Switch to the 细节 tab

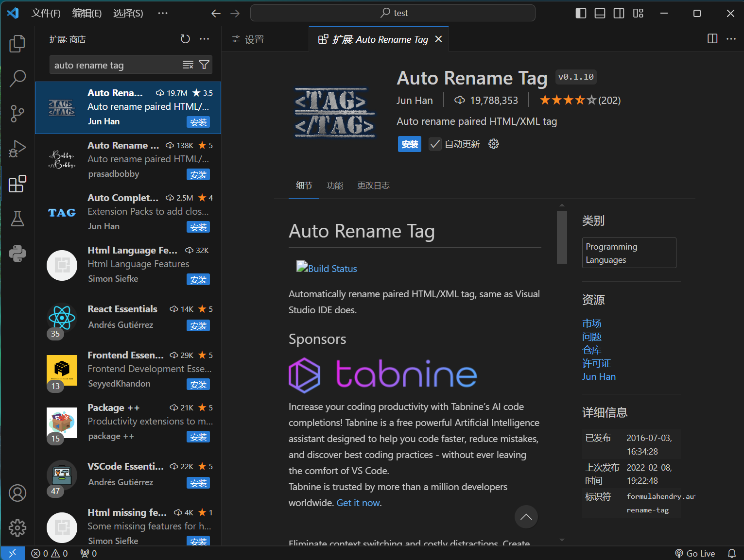tap(304, 186)
